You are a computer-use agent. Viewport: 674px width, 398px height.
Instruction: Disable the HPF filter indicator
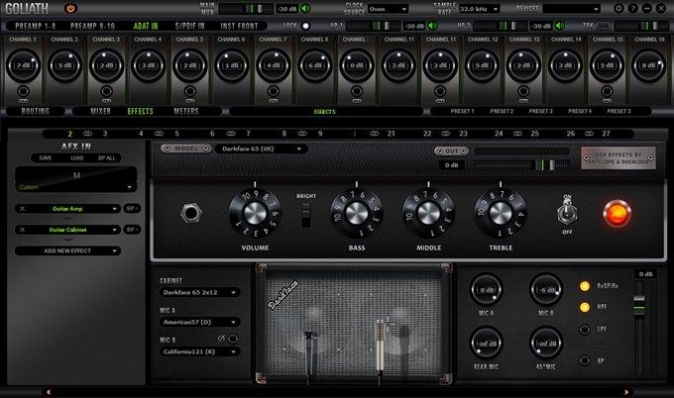coord(585,307)
